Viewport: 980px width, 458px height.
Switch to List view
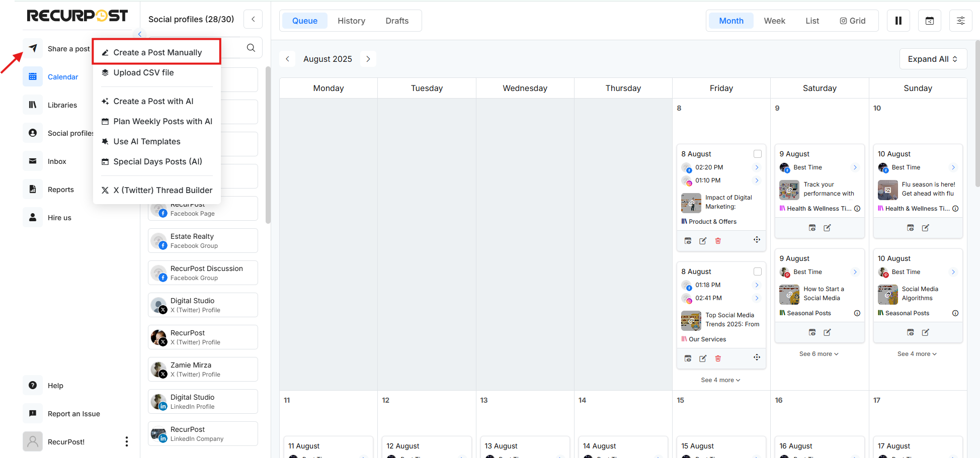click(x=812, y=21)
